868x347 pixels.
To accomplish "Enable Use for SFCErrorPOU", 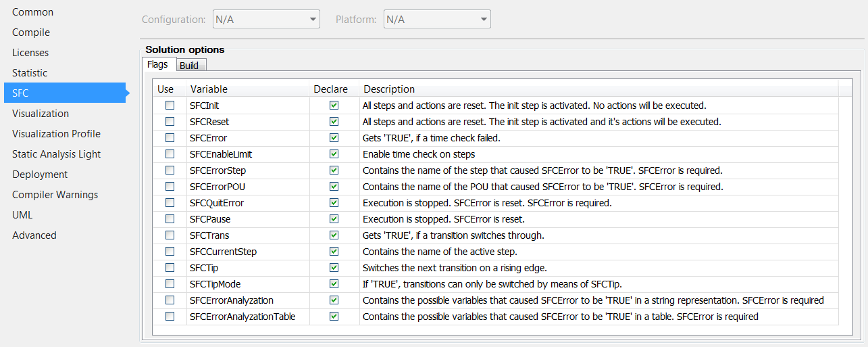I will [170, 187].
